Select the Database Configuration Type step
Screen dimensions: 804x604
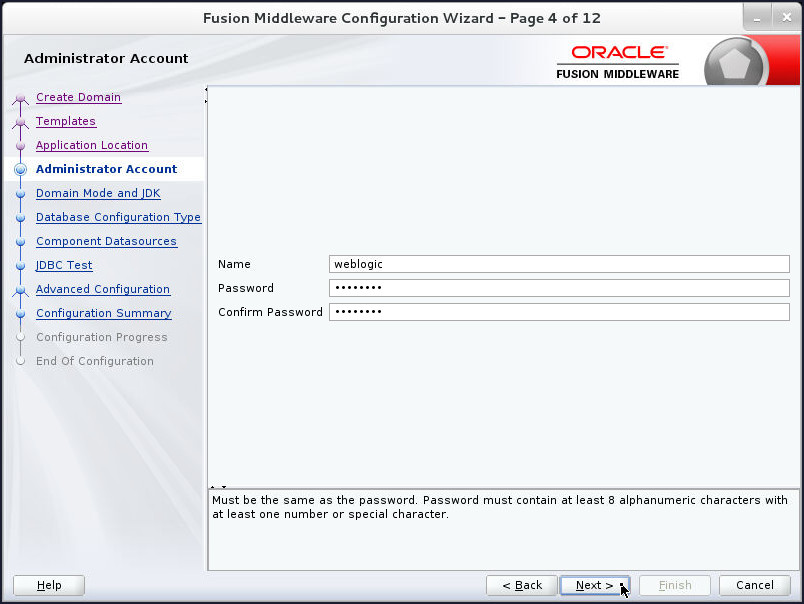coord(118,217)
